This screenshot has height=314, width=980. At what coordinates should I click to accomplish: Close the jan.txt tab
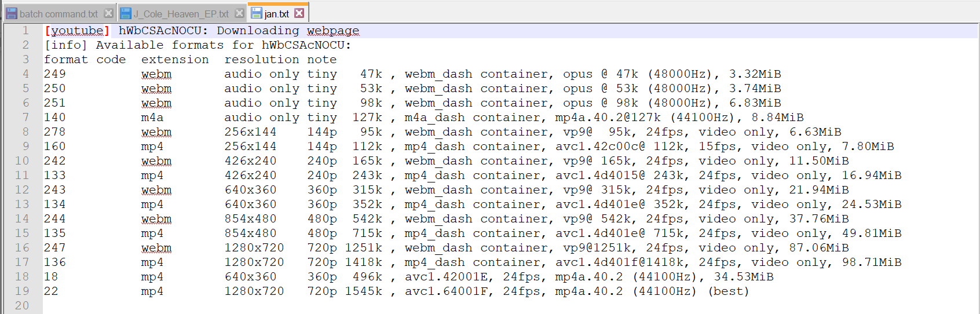pyautogui.click(x=299, y=13)
